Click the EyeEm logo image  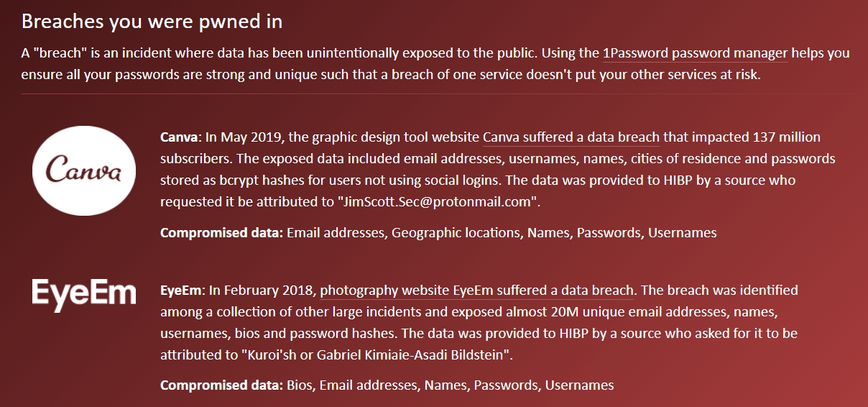click(84, 296)
